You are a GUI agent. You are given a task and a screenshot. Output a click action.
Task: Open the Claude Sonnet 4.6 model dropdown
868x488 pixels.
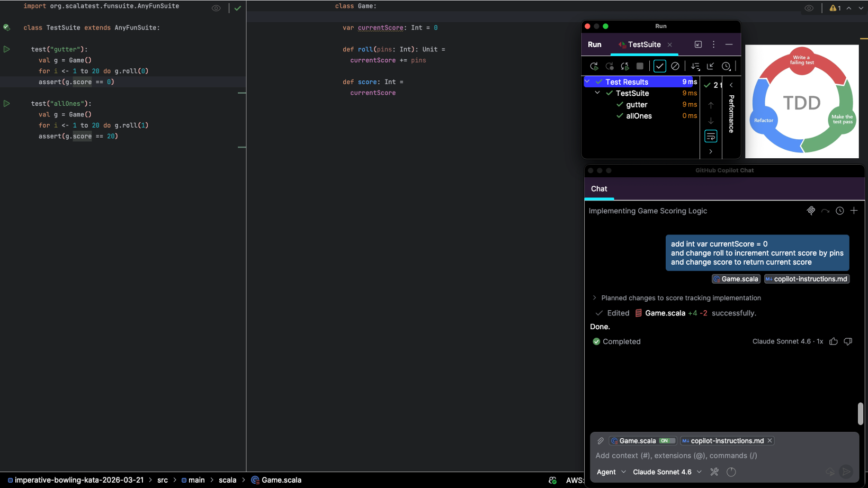(x=667, y=472)
